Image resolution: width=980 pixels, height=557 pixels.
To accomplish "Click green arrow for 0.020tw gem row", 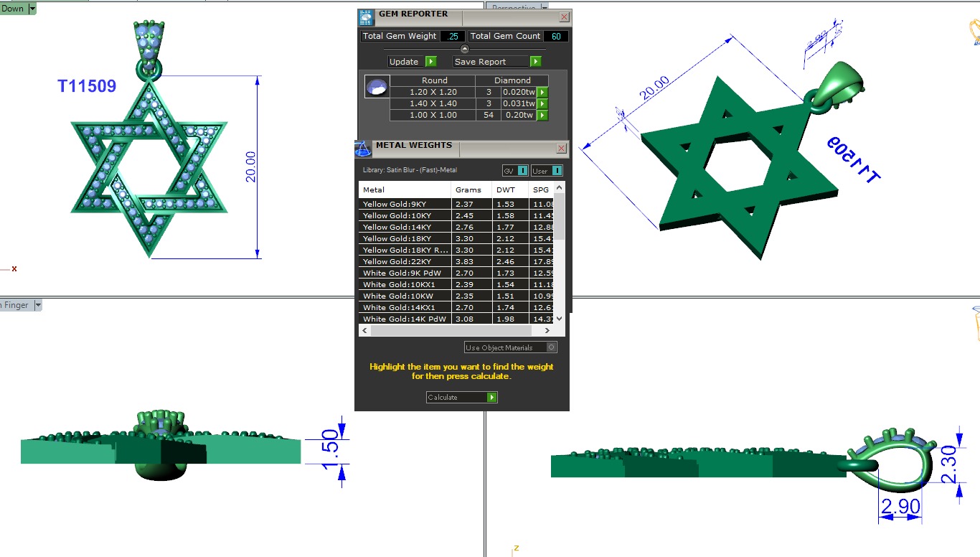I will 543,92.
